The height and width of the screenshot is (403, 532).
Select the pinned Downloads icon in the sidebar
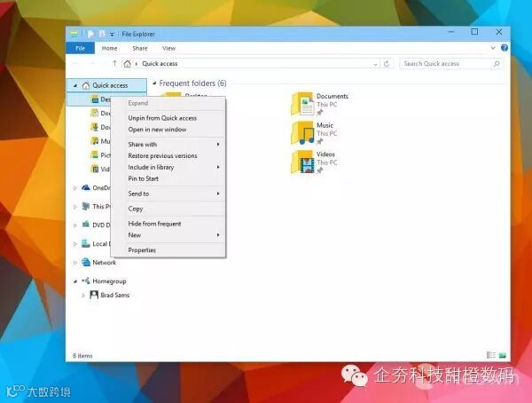95,127
